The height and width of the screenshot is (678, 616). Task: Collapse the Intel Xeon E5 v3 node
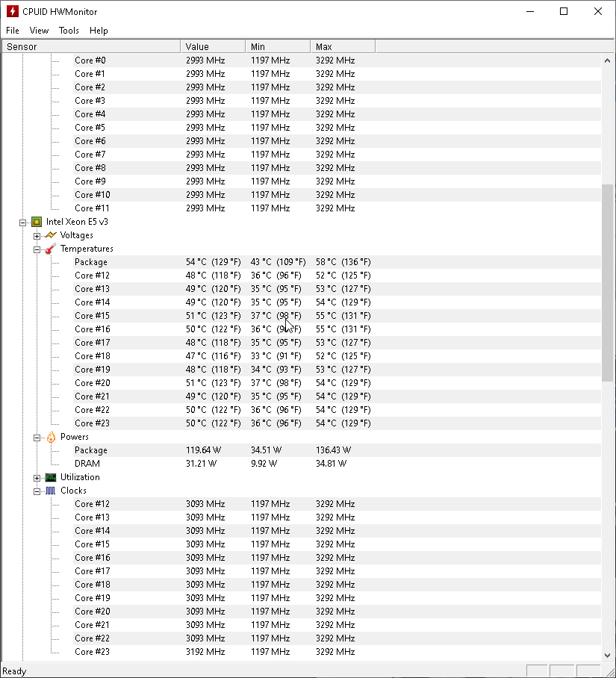[23, 223]
